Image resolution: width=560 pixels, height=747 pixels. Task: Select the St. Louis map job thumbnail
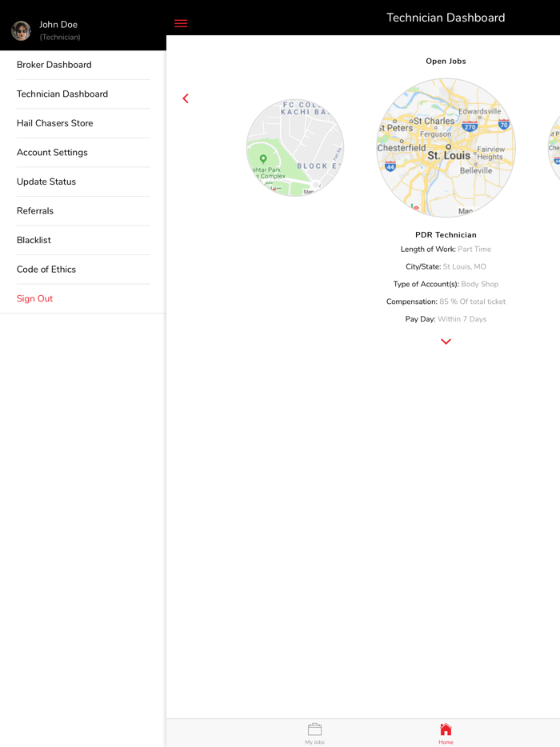click(x=446, y=148)
